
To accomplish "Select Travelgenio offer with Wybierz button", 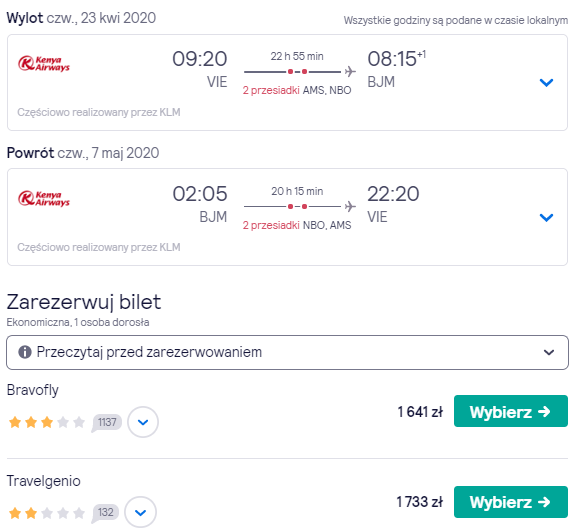I will tap(511, 502).
